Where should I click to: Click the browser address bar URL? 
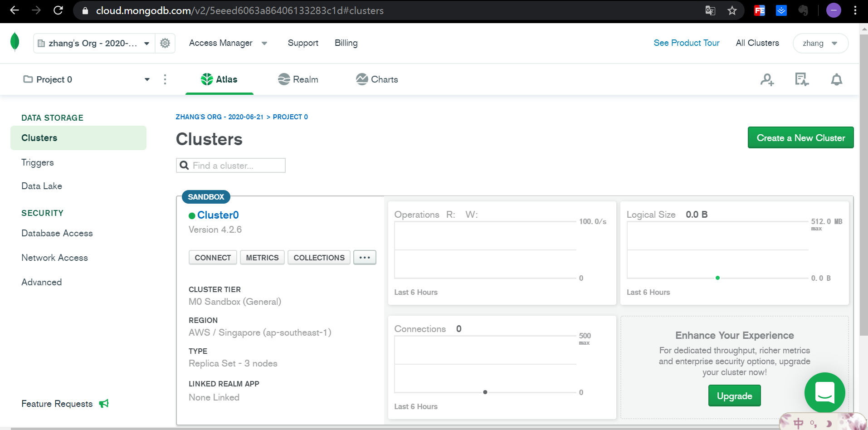240,10
